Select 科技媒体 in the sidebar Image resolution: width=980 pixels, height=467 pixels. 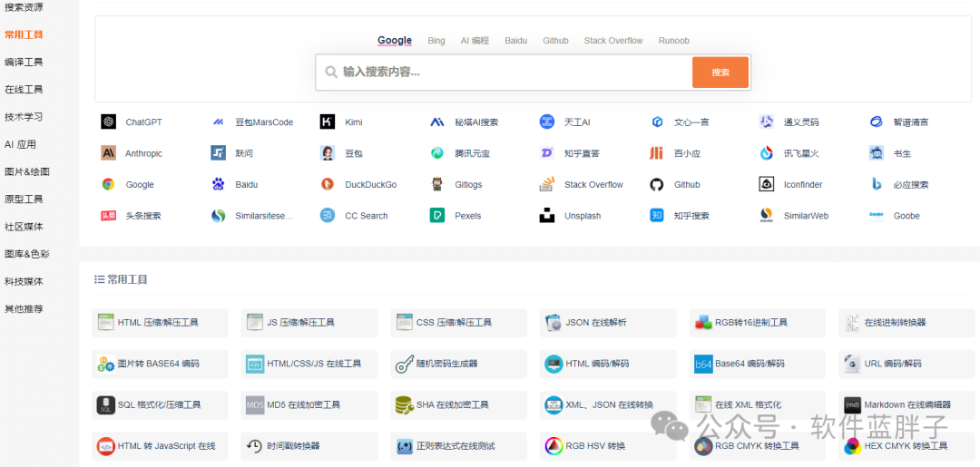tap(24, 282)
